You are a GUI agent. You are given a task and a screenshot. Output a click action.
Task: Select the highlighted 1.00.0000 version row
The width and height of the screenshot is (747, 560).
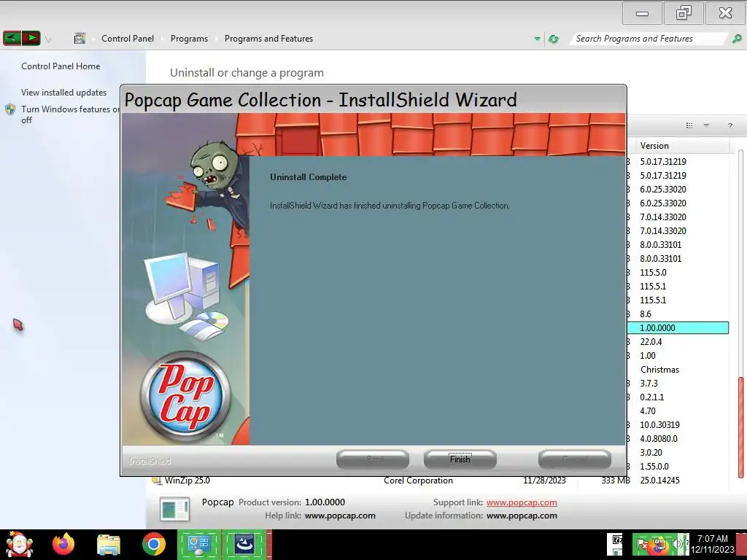coord(678,327)
